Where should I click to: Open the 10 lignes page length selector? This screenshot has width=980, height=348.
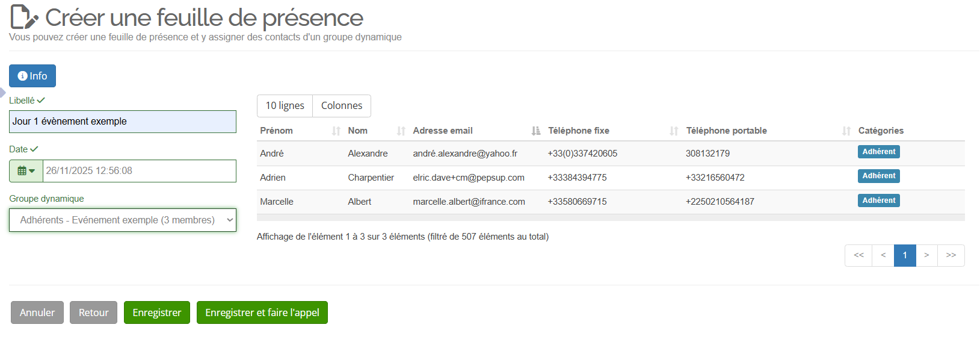point(285,106)
